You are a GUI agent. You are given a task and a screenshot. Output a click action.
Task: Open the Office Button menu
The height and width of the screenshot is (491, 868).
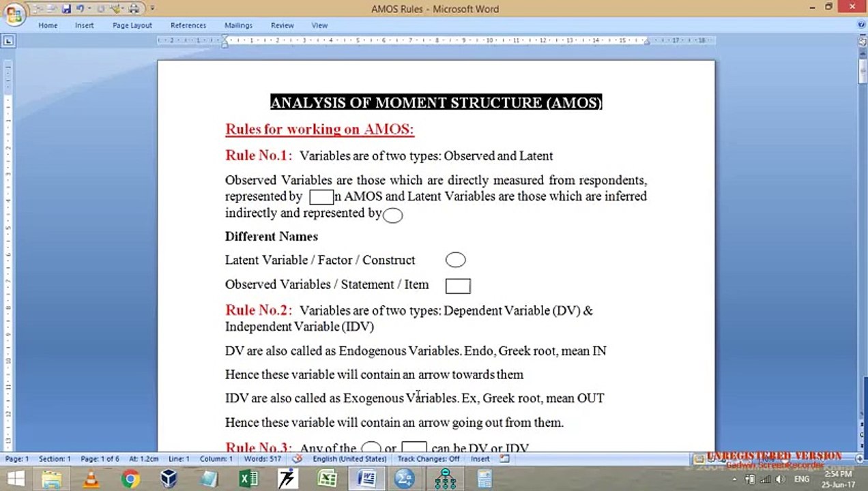click(14, 13)
